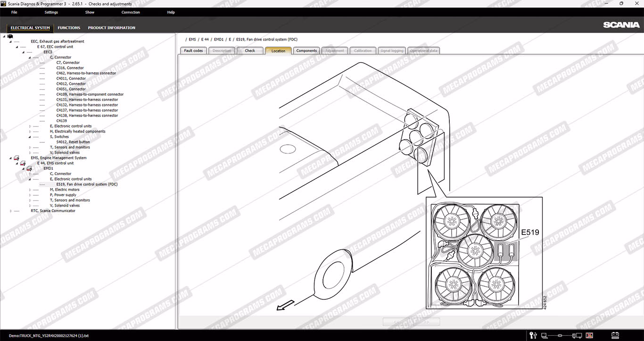Select the C4139 tree item

pos(62,121)
